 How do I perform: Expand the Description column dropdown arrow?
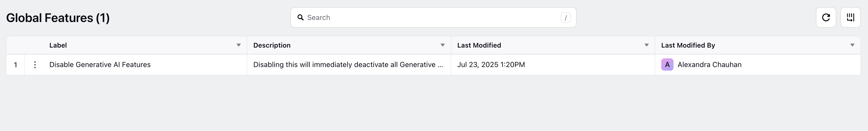click(442, 45)
